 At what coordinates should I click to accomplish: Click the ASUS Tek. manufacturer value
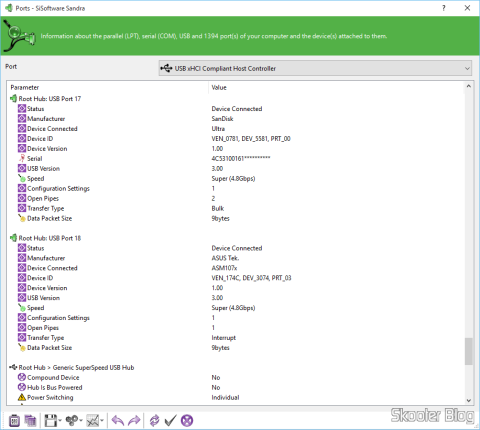click(x=225, y=258)
